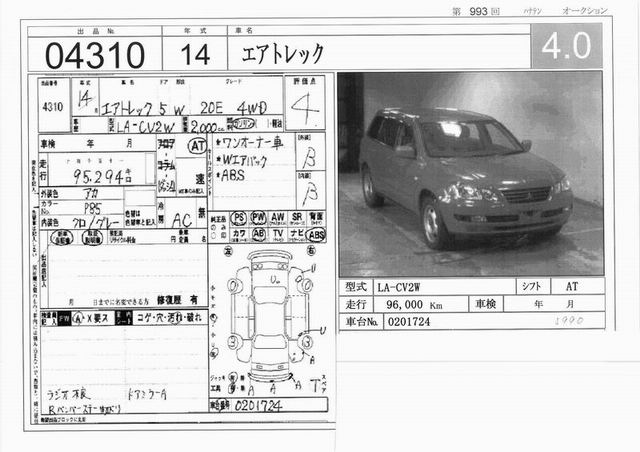640x452 pixels.
Task: Click the black FW box
Action: click(65, 317)
